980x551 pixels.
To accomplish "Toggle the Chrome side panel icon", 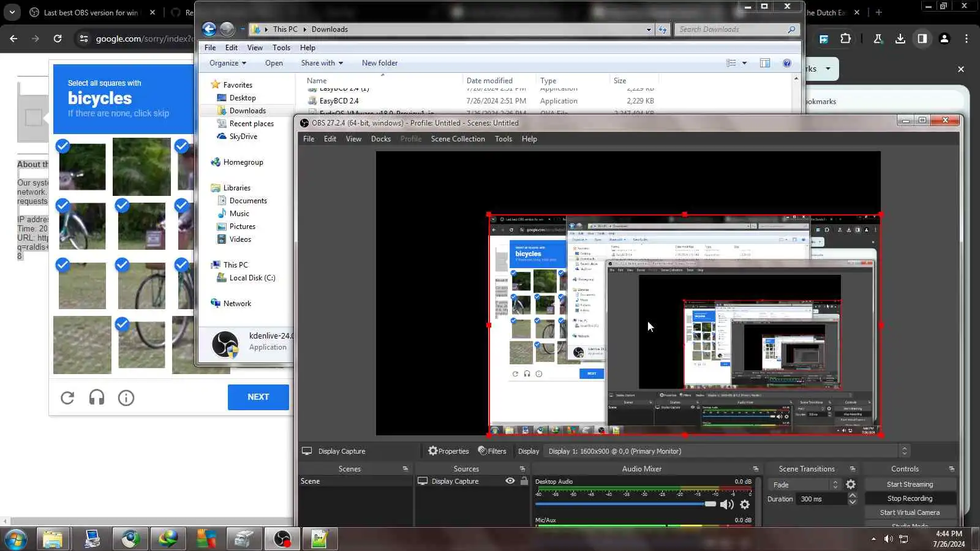I will tap(922, 39).
